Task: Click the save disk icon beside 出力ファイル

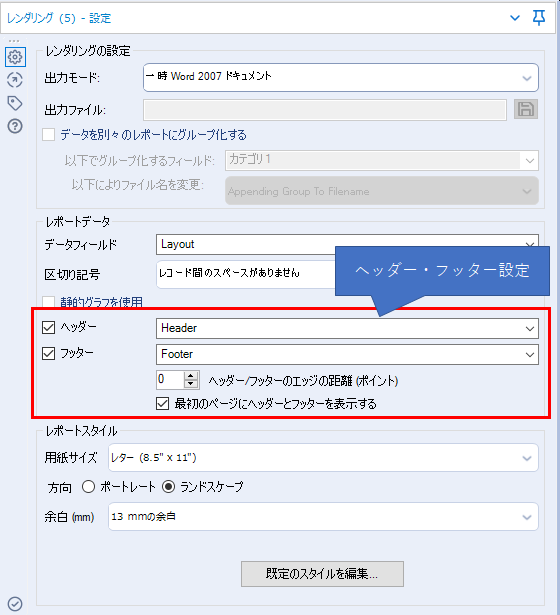Action: (526, 109)
